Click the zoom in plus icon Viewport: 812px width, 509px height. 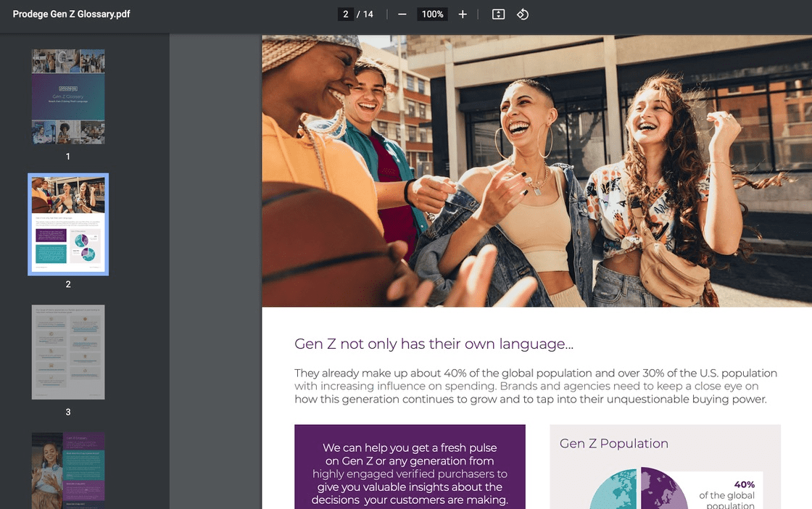(463, 15)
